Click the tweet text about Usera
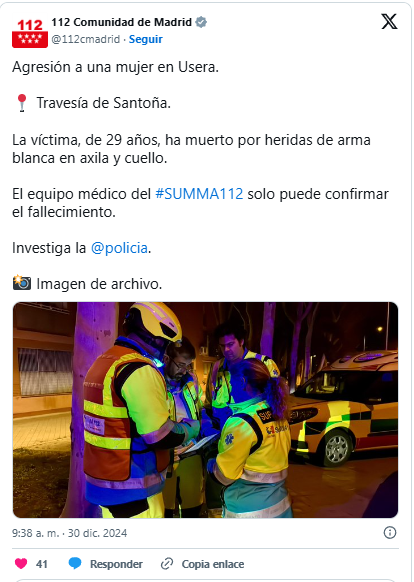This screenshot has width=414, height=582. pyautogui.click(x=115, y=67)
